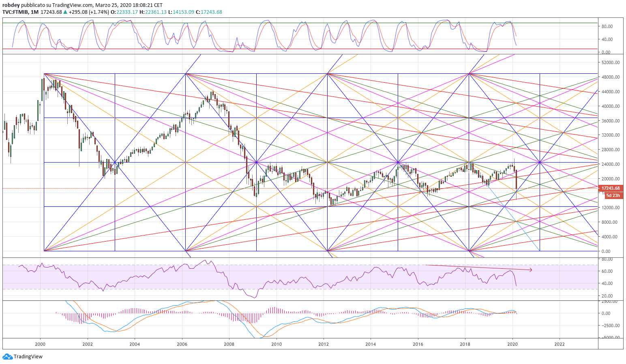Click the 2018 year label on time axis
Screen dimensions: 626x364
[x=465, y=344]
